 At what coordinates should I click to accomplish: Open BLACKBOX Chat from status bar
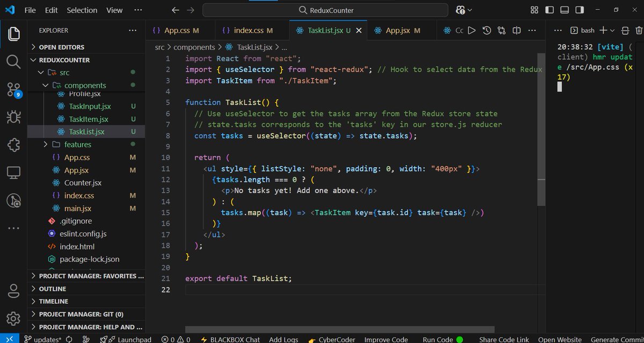(230, 339)
